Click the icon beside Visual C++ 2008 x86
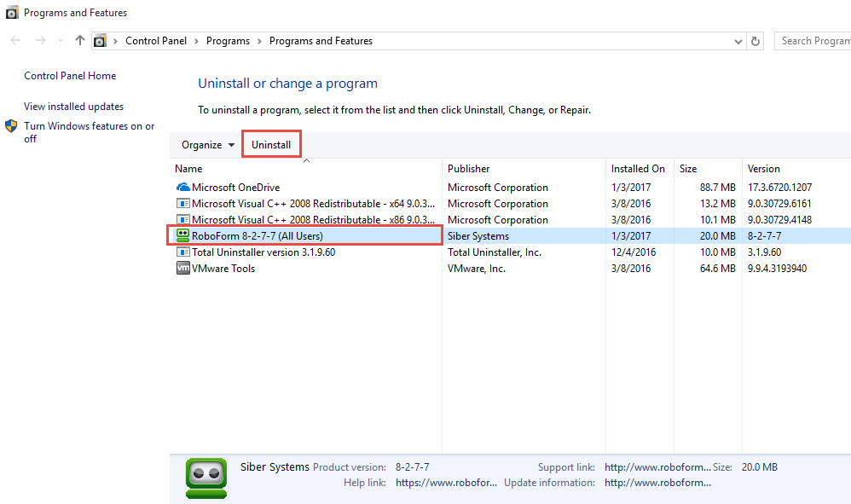Screen dimensions: 851x504 182,220
